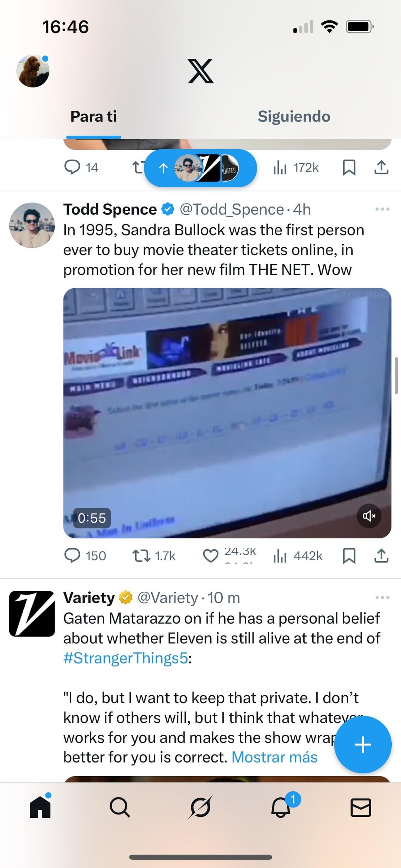Open more options on Variety's post
The height and width of the screenshot is (868, 401).
coord(382,598)
